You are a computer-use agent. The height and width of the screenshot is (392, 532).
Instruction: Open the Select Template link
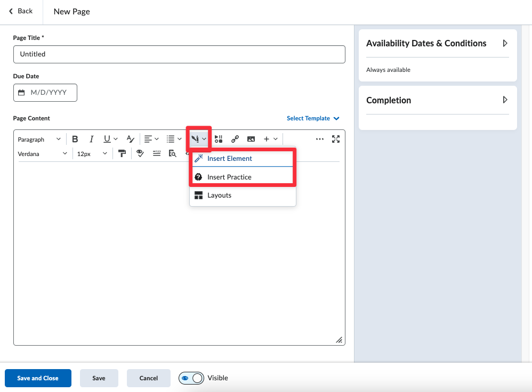312,118
